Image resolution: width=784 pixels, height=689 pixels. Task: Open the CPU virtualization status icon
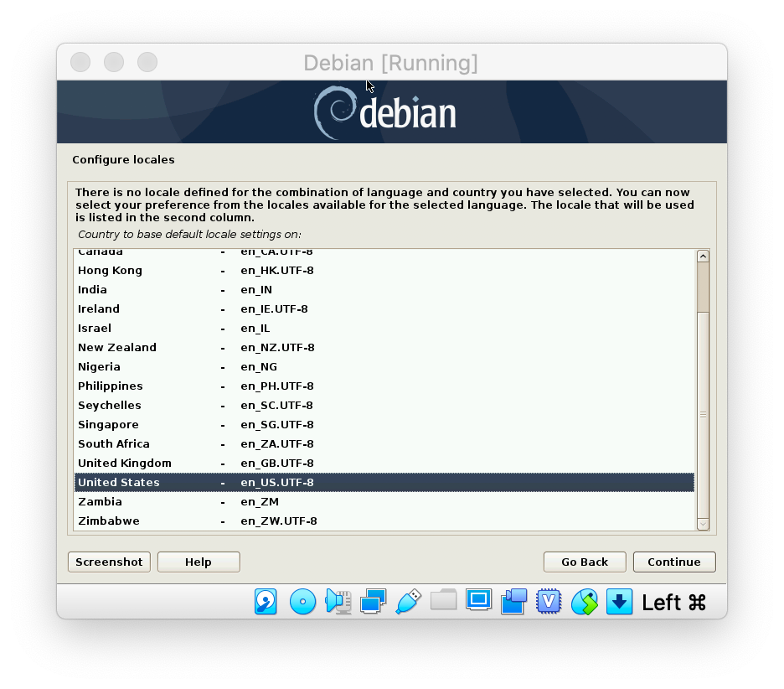tap(549, 601)
